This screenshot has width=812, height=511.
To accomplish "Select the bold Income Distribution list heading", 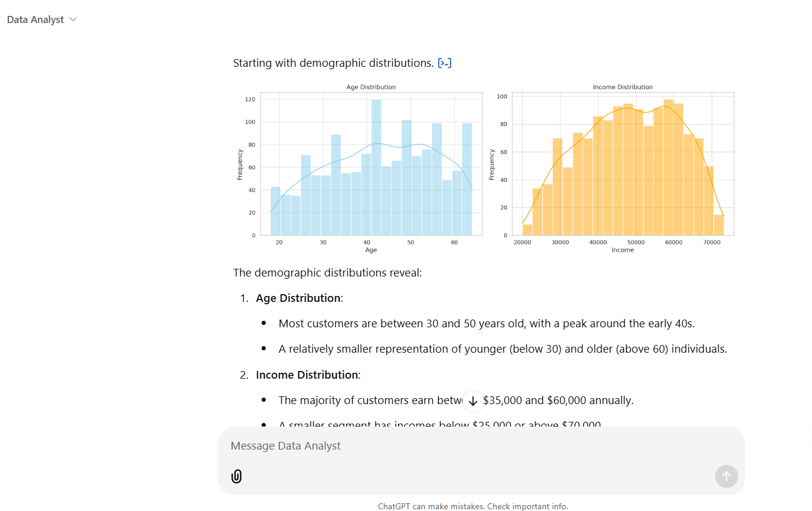I will pyautogui.click(x=307, y=375).
